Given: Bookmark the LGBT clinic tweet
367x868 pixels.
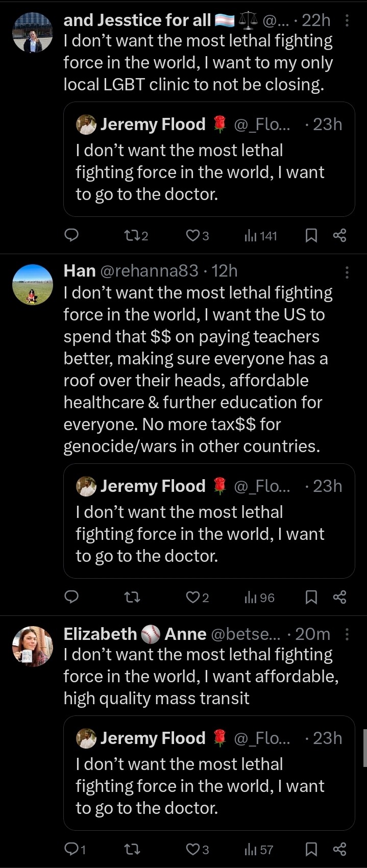Looking at the screenshot, I should click(311, 235).
